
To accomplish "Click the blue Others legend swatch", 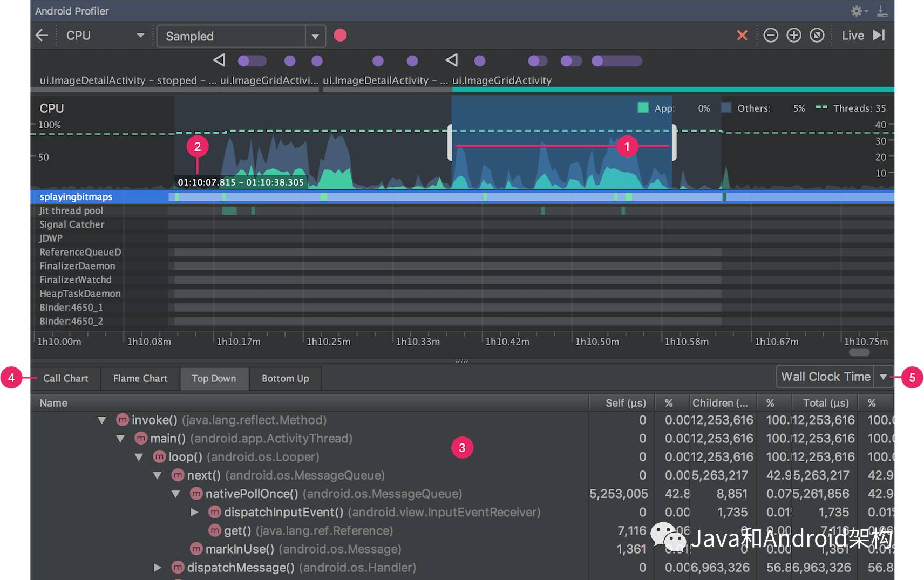I will coord(726,108).
